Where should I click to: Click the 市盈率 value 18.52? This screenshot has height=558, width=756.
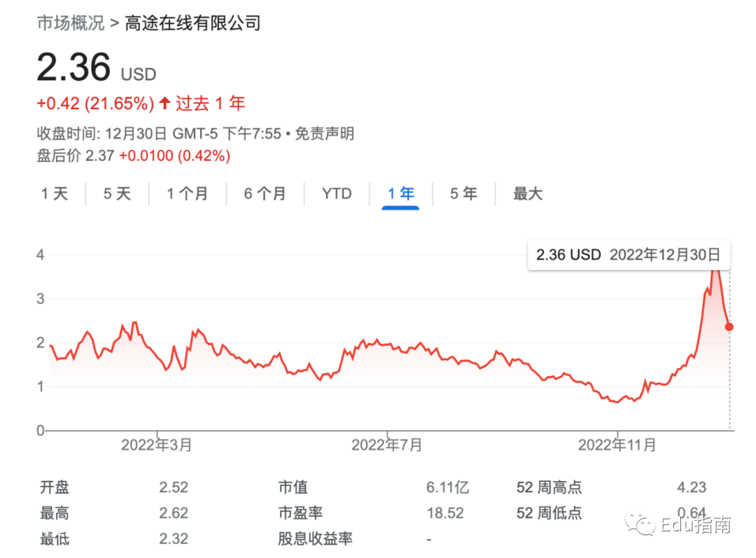pyautogui.click(x=445, y=512)
